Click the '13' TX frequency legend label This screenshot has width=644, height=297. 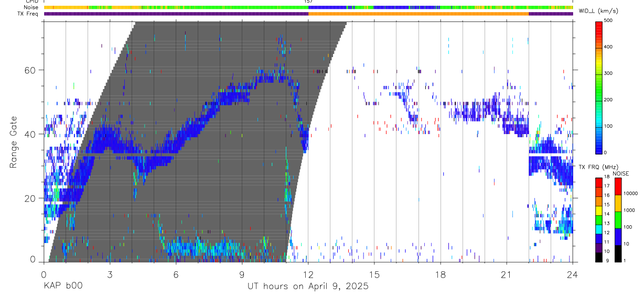(607, 223)
